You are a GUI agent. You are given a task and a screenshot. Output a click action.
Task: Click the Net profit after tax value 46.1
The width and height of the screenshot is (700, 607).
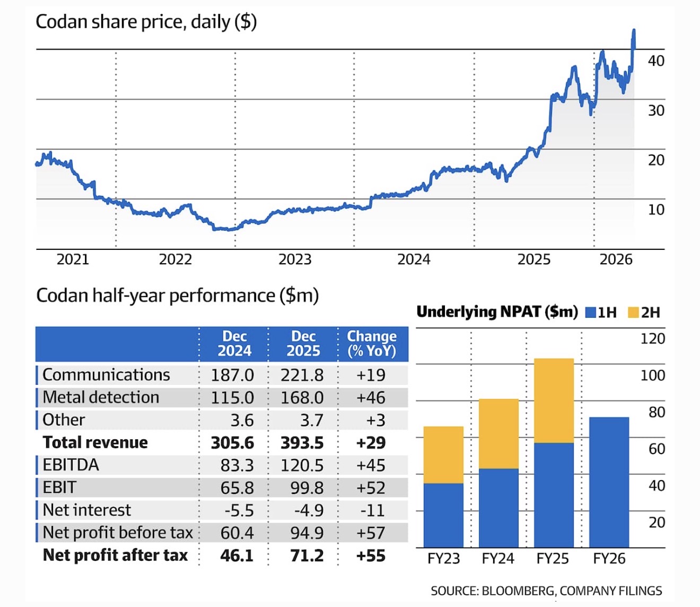(237, 556)
